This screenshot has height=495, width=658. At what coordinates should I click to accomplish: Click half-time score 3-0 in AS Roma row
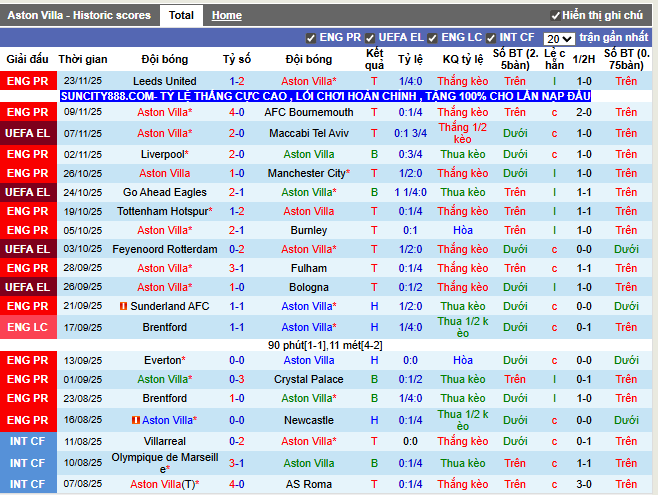point(584,485)
